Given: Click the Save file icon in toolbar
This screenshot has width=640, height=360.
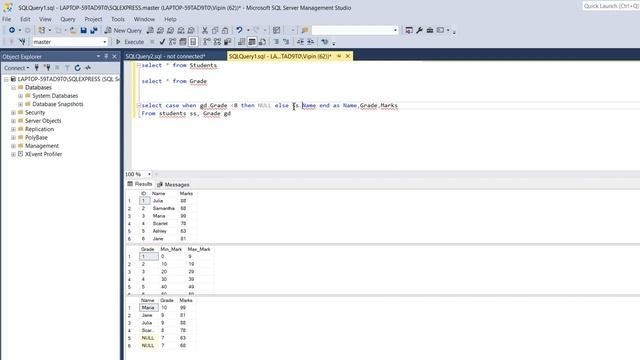Looking at the screenshot, I should (83, 30).
